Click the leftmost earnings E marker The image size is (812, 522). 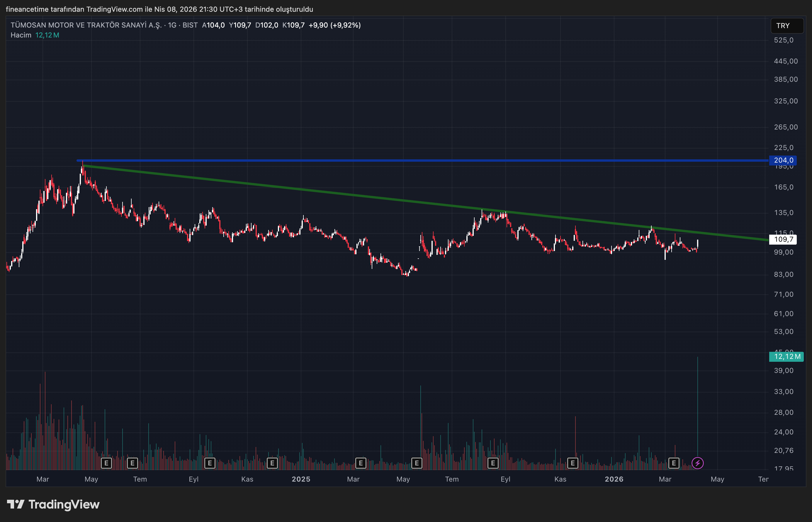[x=106, y=463]
